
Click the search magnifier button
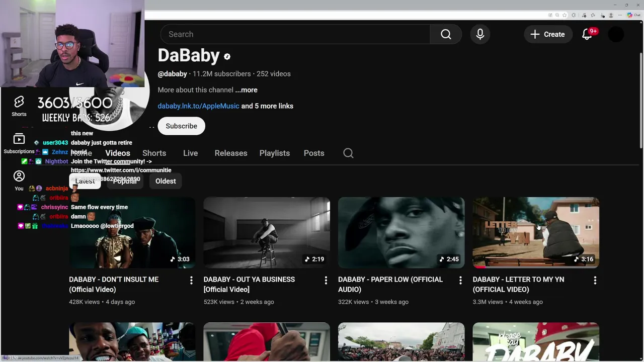(x=446, y=34)
